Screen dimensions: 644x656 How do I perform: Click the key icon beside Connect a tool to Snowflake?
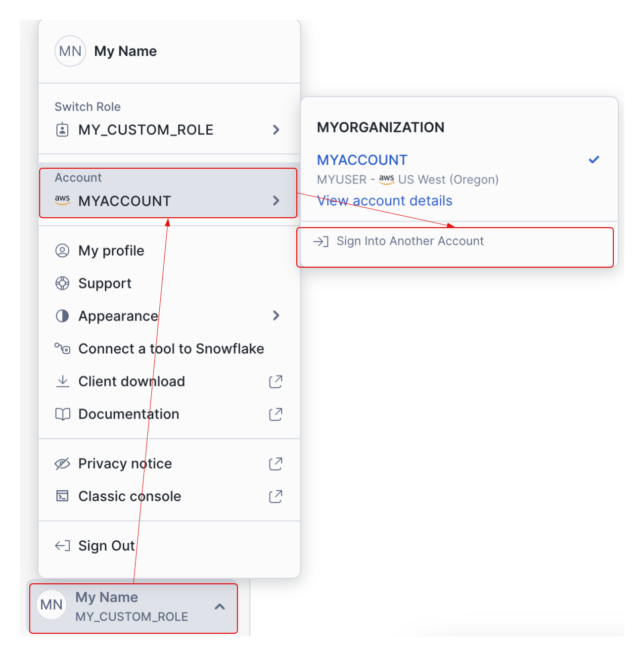point(62,349)
